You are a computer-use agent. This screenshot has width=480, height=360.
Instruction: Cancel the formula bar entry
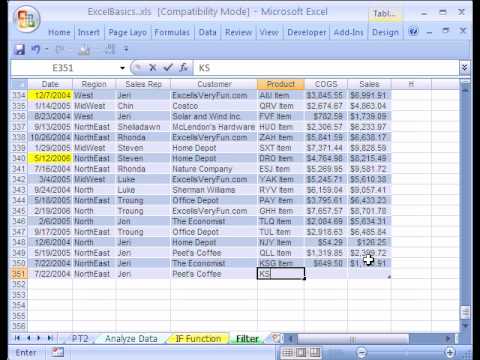tap(153, 68)
